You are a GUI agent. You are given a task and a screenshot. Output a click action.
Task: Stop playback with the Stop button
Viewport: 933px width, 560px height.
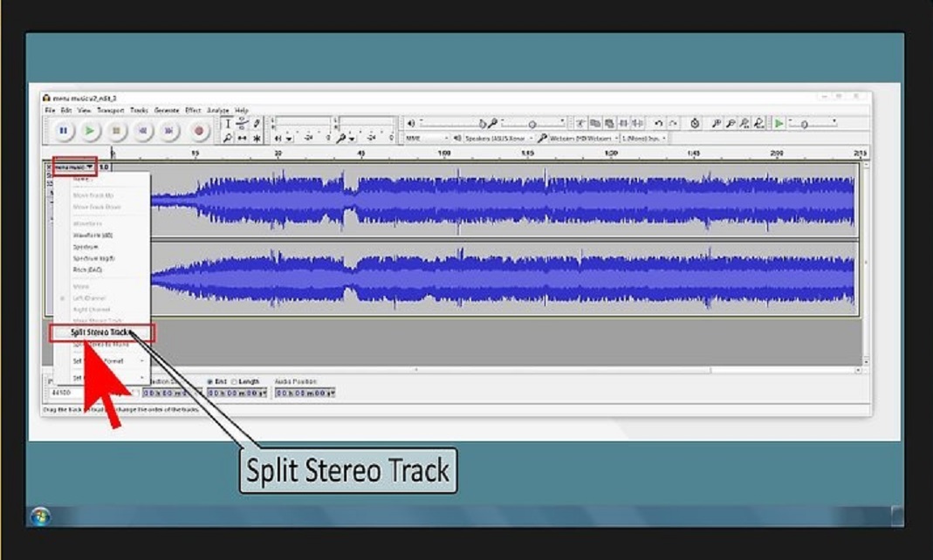[x=117, y=131]
